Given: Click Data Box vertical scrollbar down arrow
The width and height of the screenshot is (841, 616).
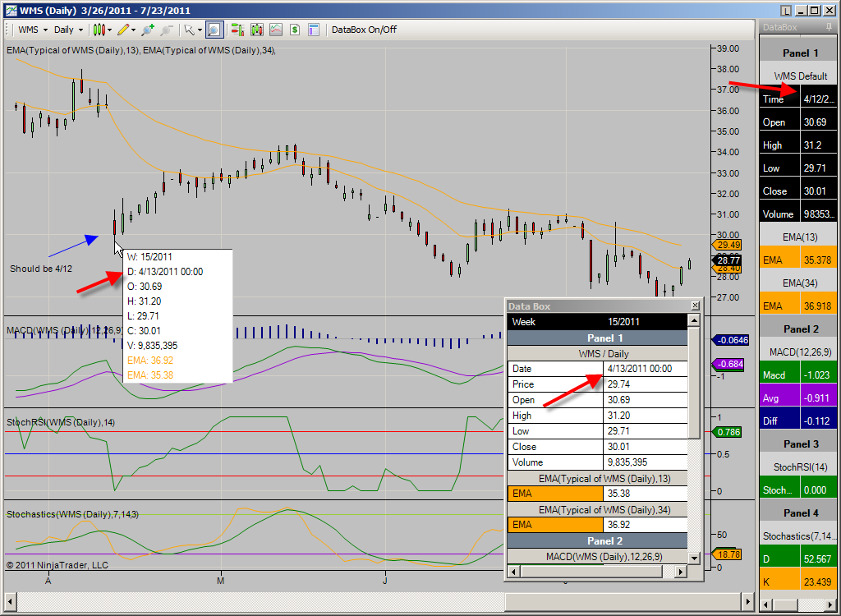Looking at the screenshot, I should pos(694,558).
